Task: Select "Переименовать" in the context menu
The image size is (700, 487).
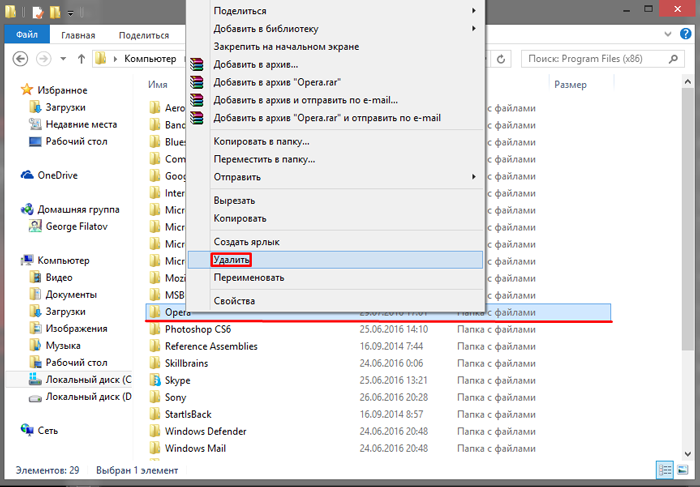Action: click(249, 277)
